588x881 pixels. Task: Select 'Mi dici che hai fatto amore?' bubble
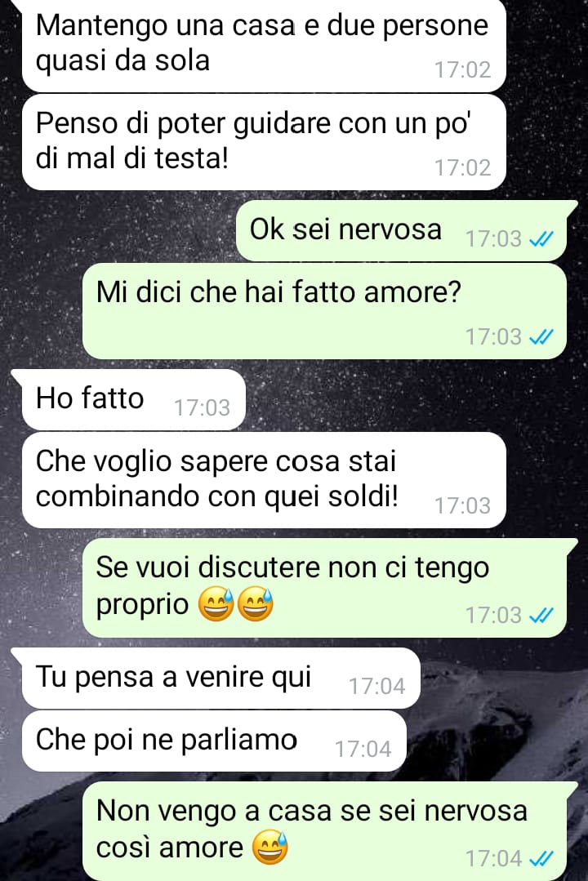click(324, 311)
